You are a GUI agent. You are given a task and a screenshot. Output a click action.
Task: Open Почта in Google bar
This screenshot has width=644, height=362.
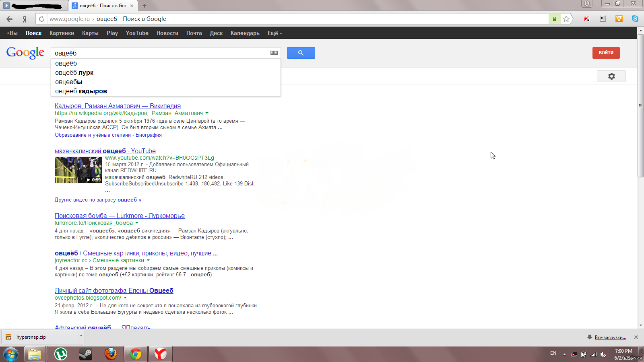click(194, 33)
